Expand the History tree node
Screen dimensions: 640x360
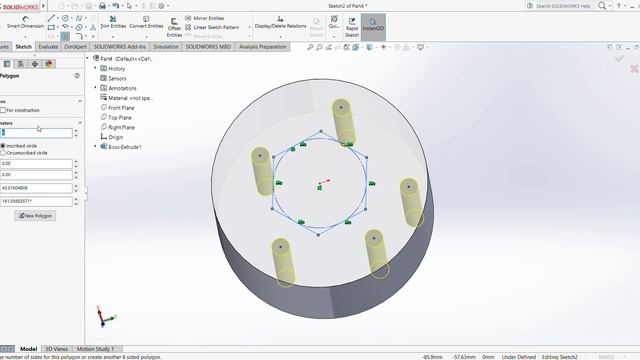coord(96,69)
